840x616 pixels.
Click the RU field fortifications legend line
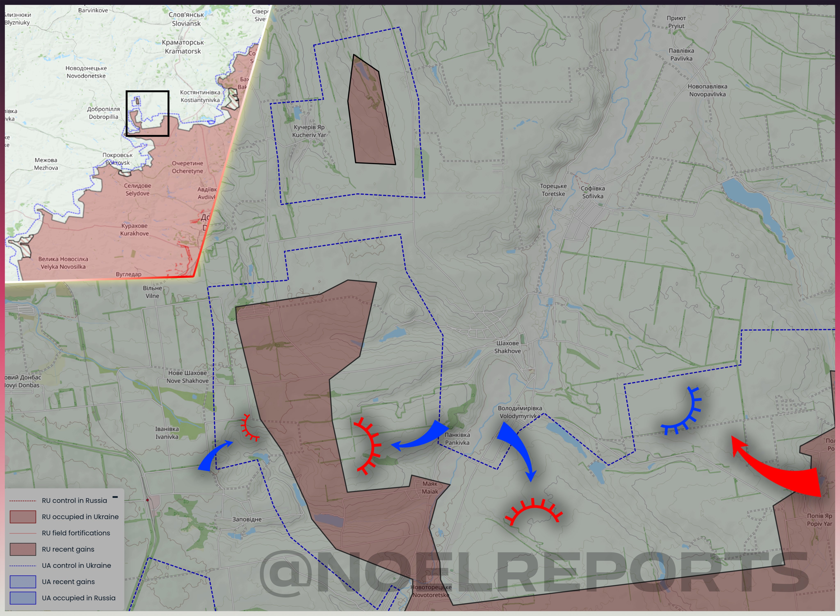tap(23, 533)
